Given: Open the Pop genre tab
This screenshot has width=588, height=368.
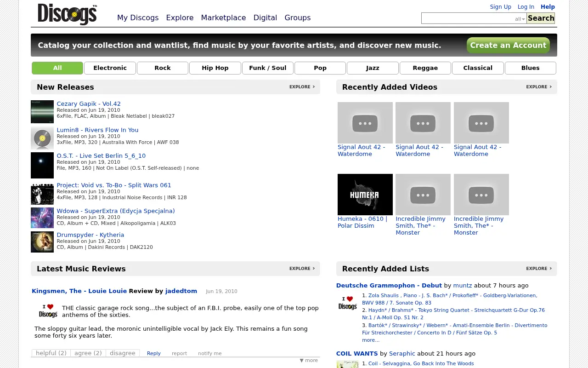Looking at the screenshot, I should 320,68.
